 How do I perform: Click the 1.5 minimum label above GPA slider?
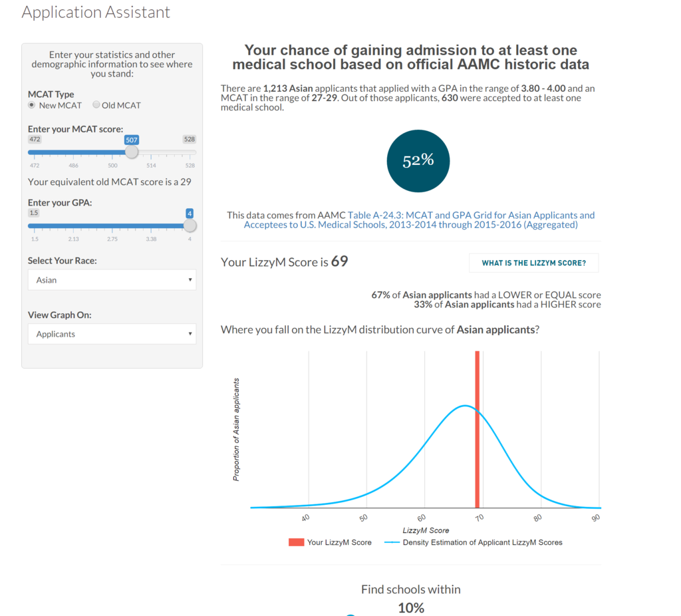(x=34, y=213)
